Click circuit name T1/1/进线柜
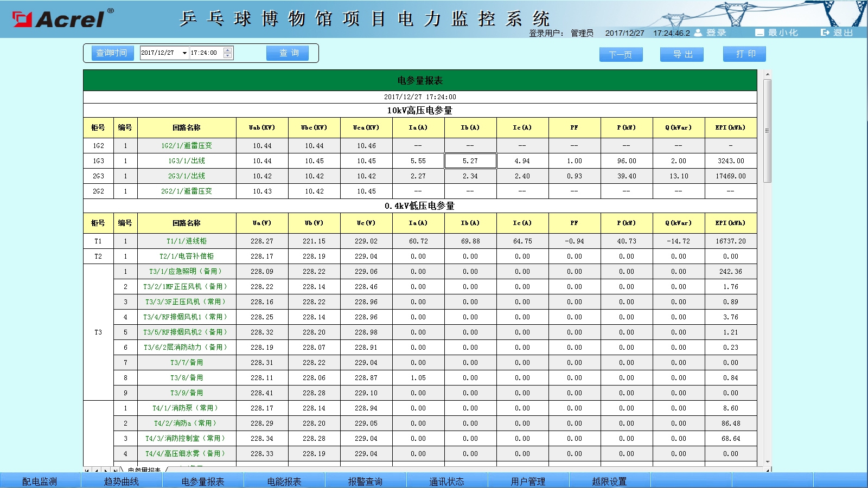The image size is (868, 488). point(187,241)
